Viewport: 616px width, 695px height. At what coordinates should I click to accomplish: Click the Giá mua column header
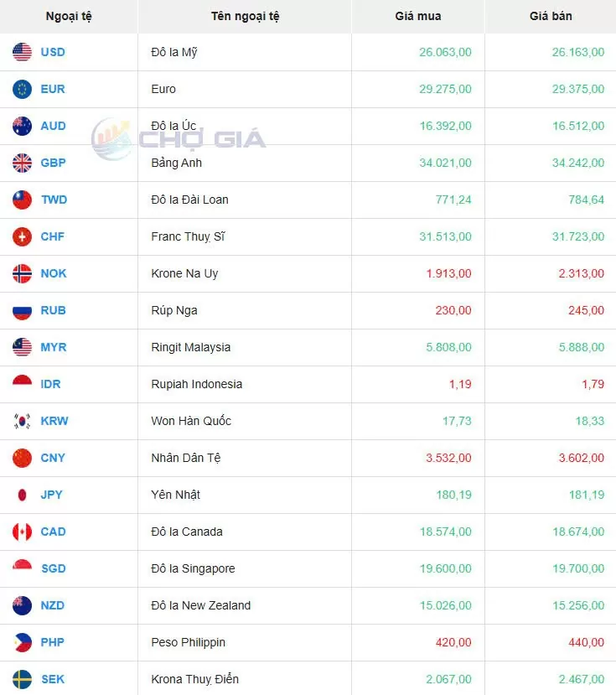417,16
